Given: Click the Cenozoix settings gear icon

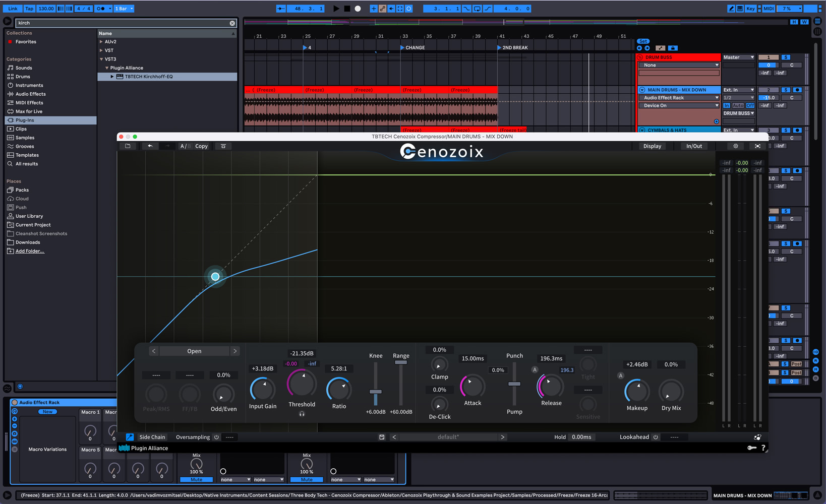Looking at the screenshot, I should [735, 146].
